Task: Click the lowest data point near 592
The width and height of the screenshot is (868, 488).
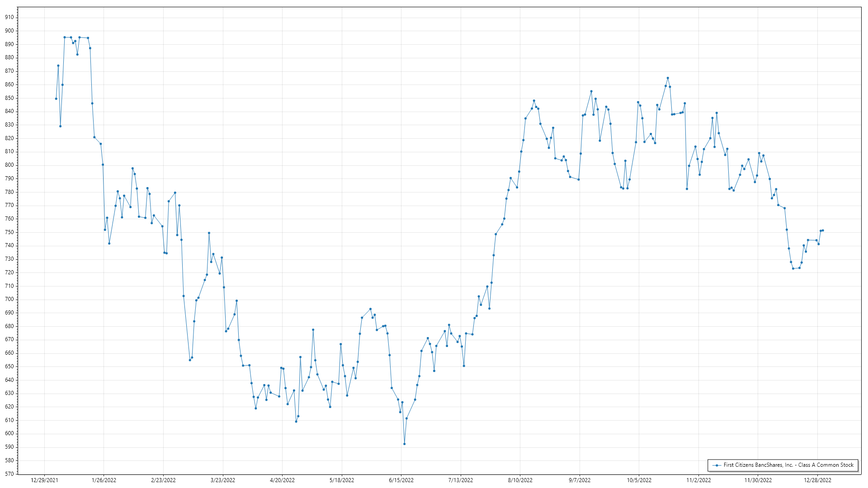Action: (x=404, y=444)
